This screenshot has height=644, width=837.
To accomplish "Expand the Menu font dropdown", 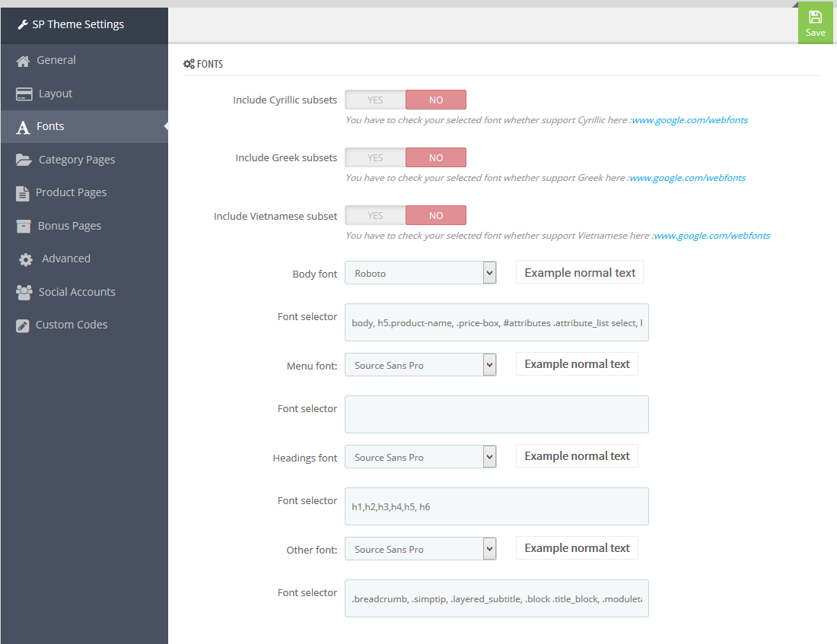I will click(x=420, y=365).
